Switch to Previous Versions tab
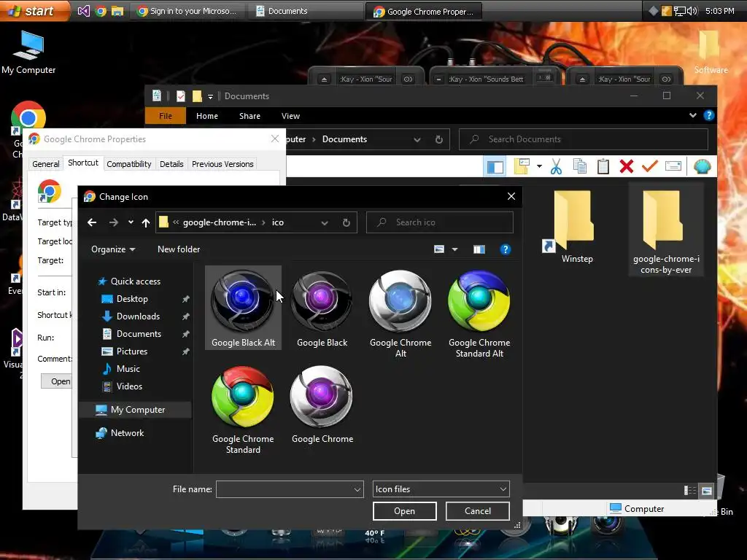Screen dimensions: 747x560 (222, 164)
